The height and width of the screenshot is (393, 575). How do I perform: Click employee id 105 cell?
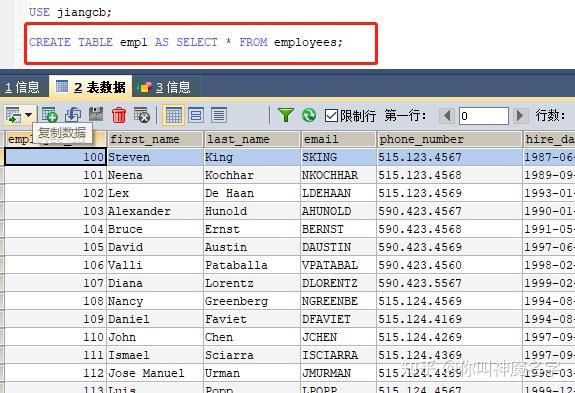[x=55, y=247]
